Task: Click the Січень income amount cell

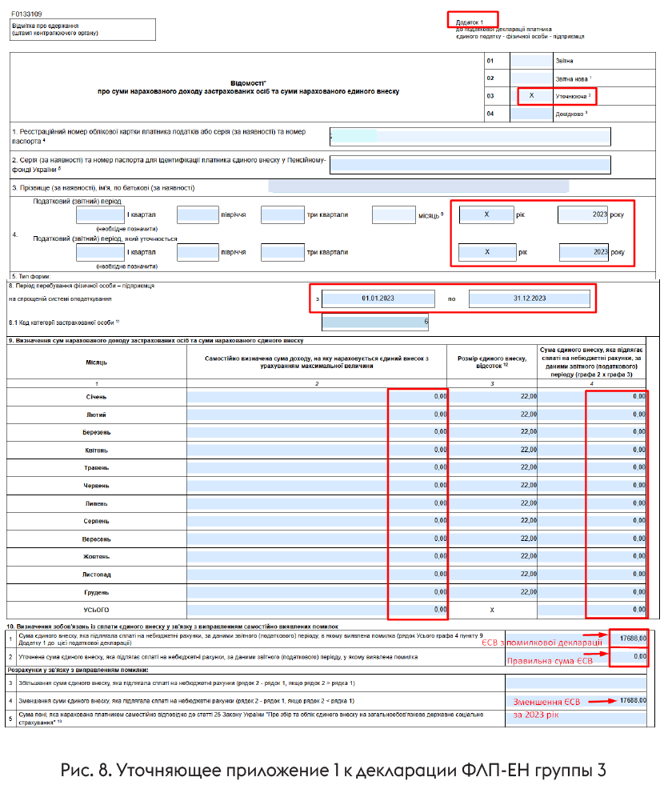Action: 317,396
